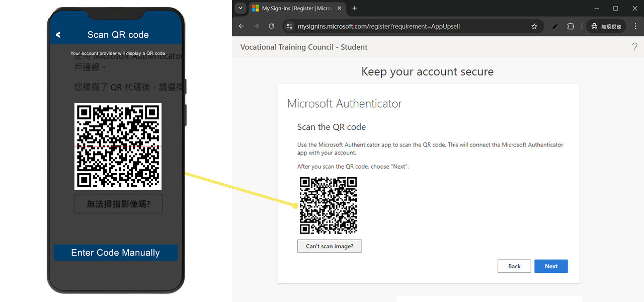Minimize the Chrome window
This screenshot has height=302, width=644.
597,9
